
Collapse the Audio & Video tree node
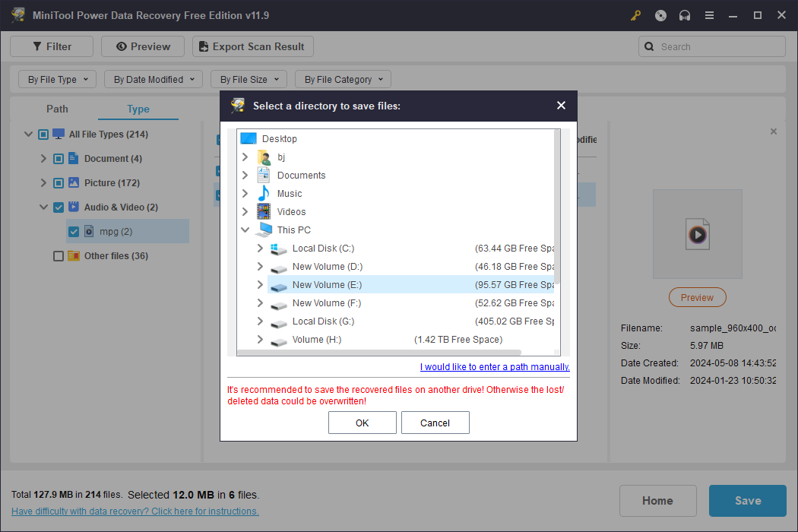pyautogui.click(x=44, y=207)
